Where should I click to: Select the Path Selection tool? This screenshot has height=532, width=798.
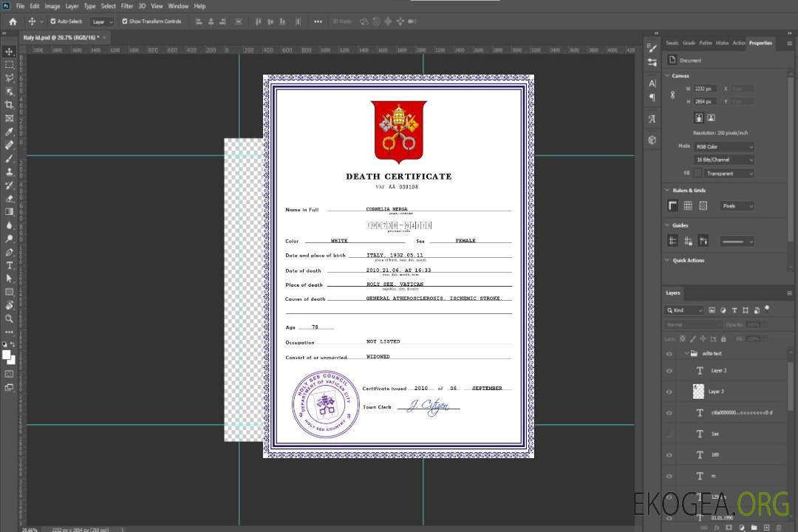(x=9, y=279)
